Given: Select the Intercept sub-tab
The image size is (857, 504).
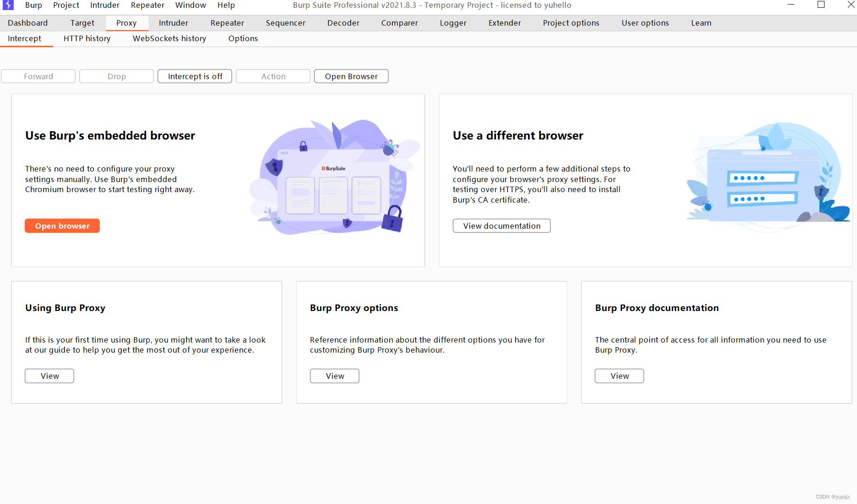Looking at the screenshot, I should pos(25,38).
